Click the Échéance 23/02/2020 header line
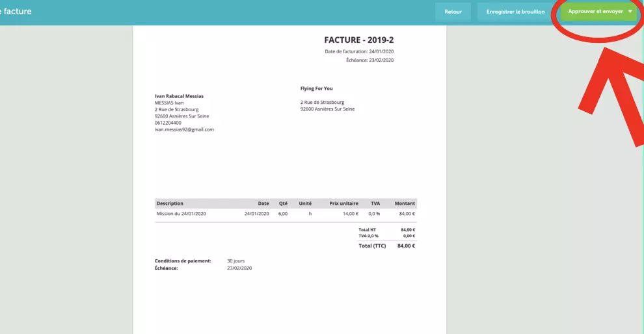 [369, 60]
